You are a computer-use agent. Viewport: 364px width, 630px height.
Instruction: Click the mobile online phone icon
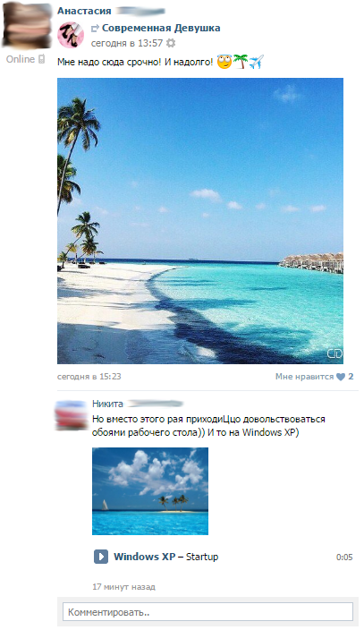[x=41, y=59]
